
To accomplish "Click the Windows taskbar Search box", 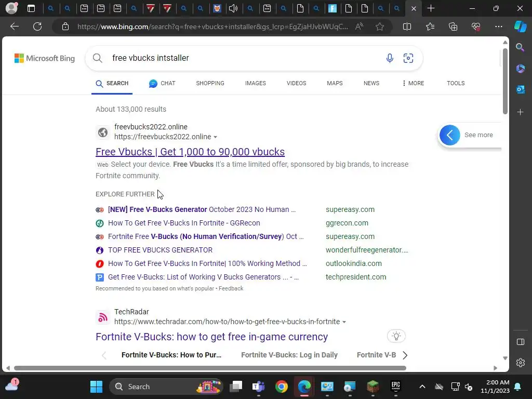I will pyautogui.click(x=166, y=387).
